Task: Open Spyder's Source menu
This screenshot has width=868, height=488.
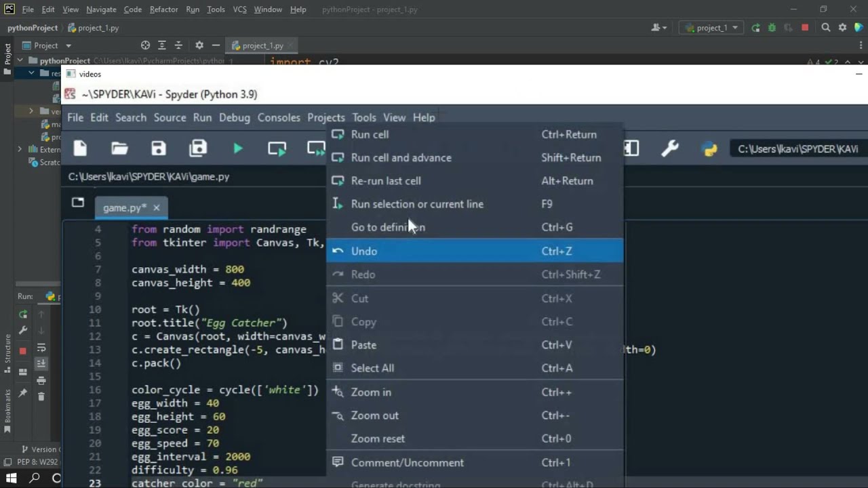Action: [170, 117]
